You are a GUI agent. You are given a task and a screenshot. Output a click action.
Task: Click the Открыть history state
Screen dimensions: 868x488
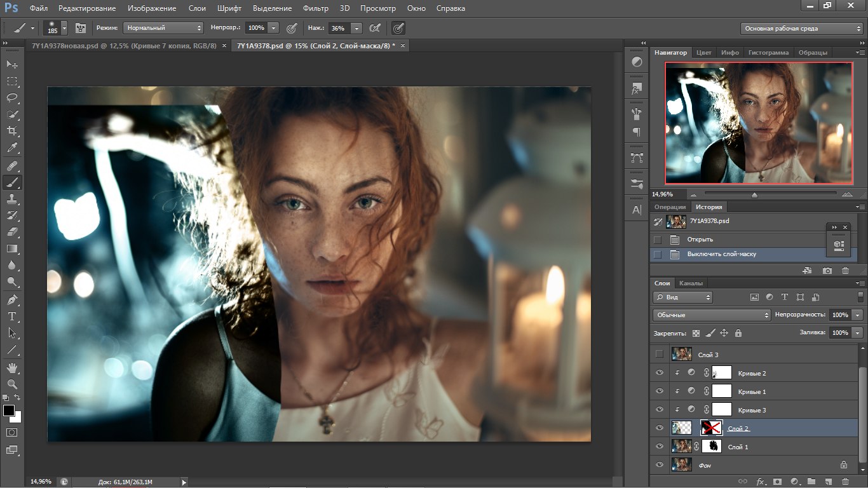click(700, 240)
